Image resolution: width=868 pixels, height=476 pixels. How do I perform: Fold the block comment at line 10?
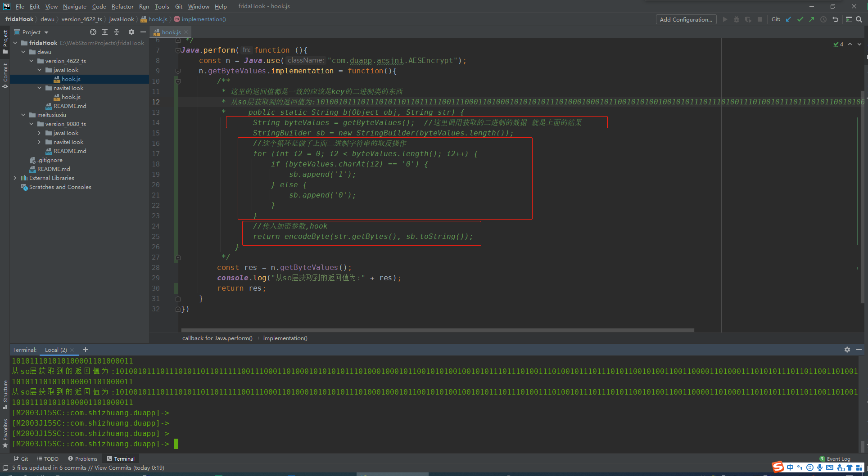(178, 81)
